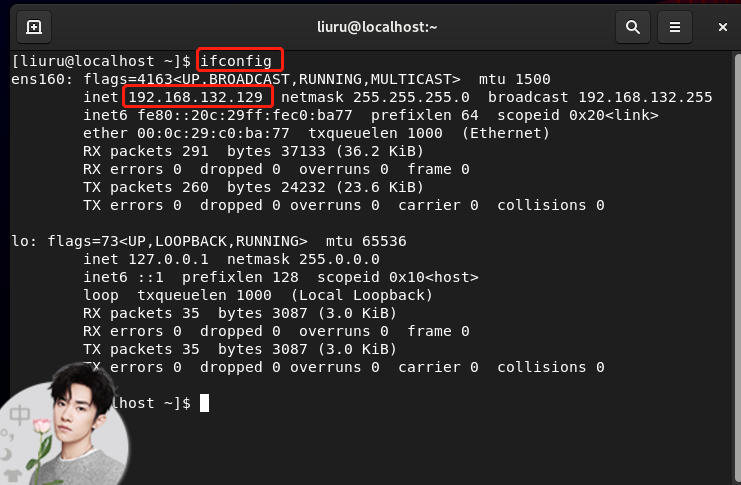
Task: Click the shirt icon on the avatar widget
Action: pos(12,475)
